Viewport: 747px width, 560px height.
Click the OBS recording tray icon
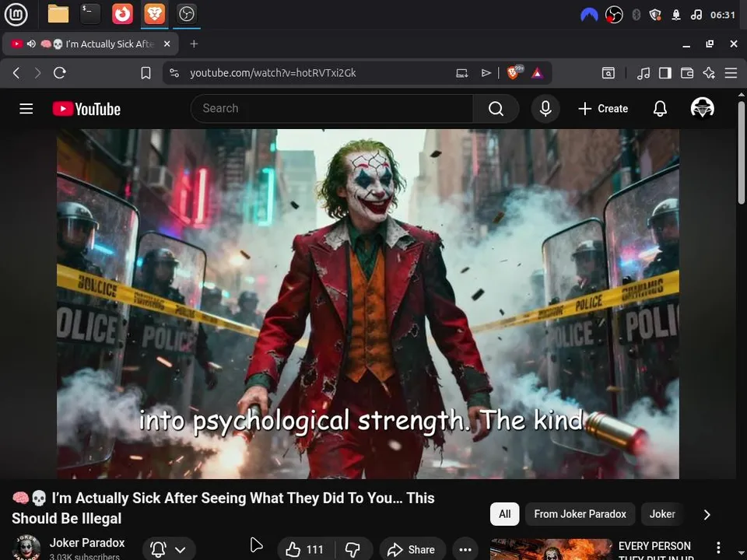click(x=614, y=15)
